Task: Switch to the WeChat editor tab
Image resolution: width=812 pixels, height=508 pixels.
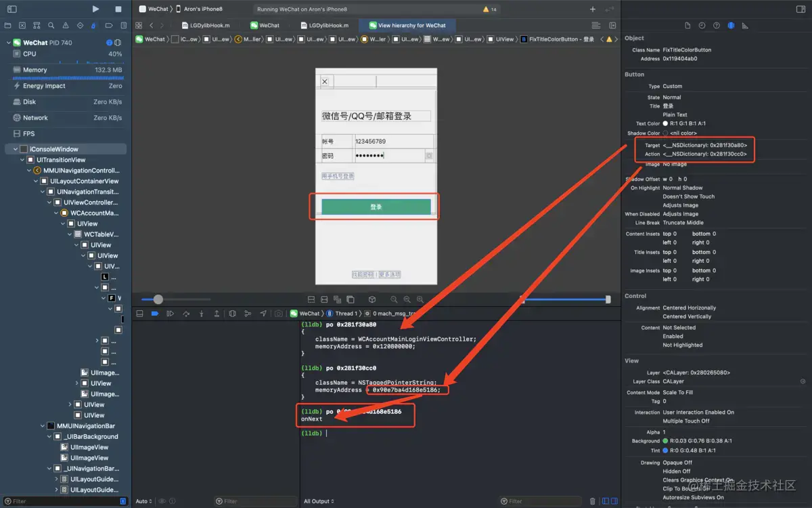Action: (x=265, y=25)
